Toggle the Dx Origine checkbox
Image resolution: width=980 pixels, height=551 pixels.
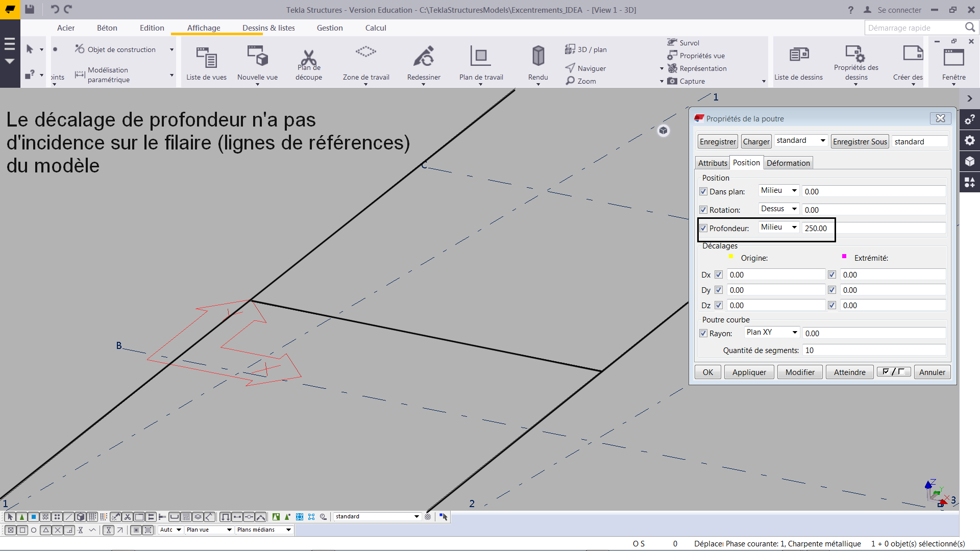coord(719,274)
